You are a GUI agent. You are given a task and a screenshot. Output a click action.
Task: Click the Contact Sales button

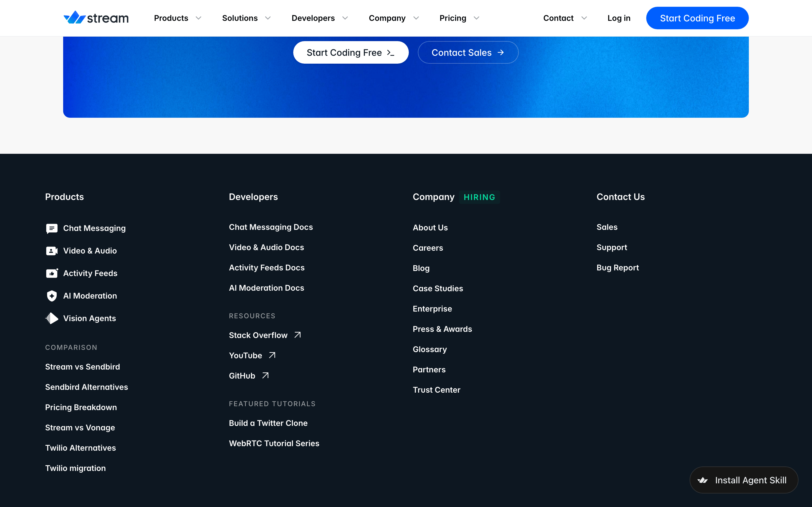[x=468, y=52]
